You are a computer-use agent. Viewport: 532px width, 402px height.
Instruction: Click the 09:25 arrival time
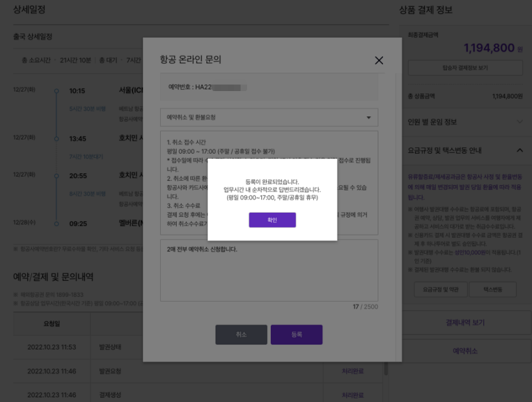click(x=78, y=224)
